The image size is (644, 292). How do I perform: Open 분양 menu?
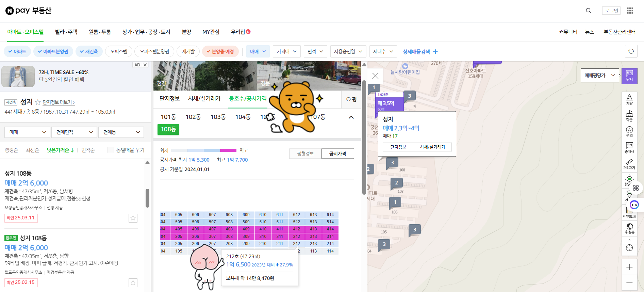point(186,32)
